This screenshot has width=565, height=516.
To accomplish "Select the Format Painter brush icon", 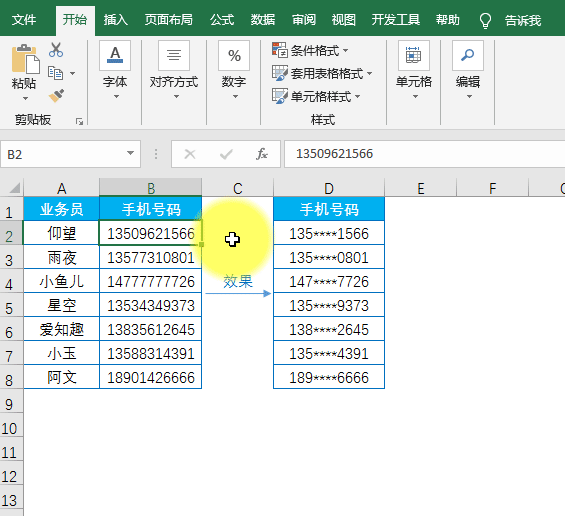I will tap(56, 95).
